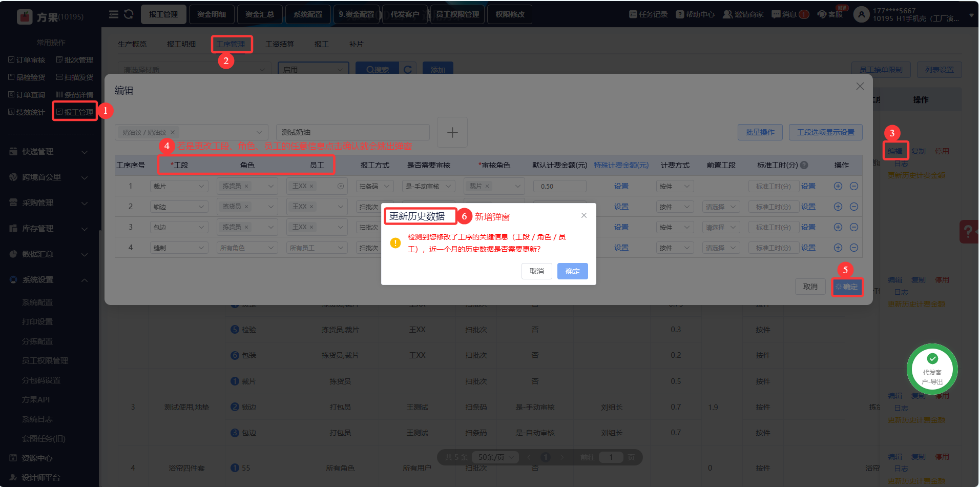Click 确定 at the bottom of 编辑 dialog
Screen dimensions: 980x487
point(847,287)
